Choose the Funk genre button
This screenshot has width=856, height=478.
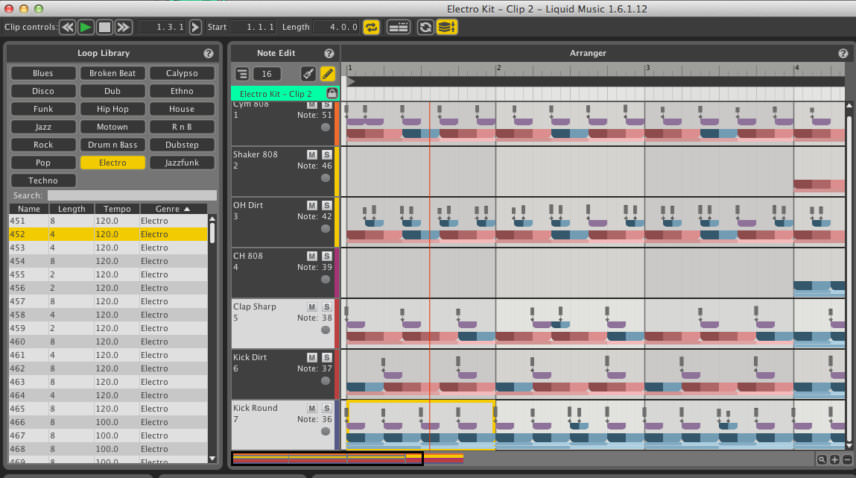tap(43, 109)
